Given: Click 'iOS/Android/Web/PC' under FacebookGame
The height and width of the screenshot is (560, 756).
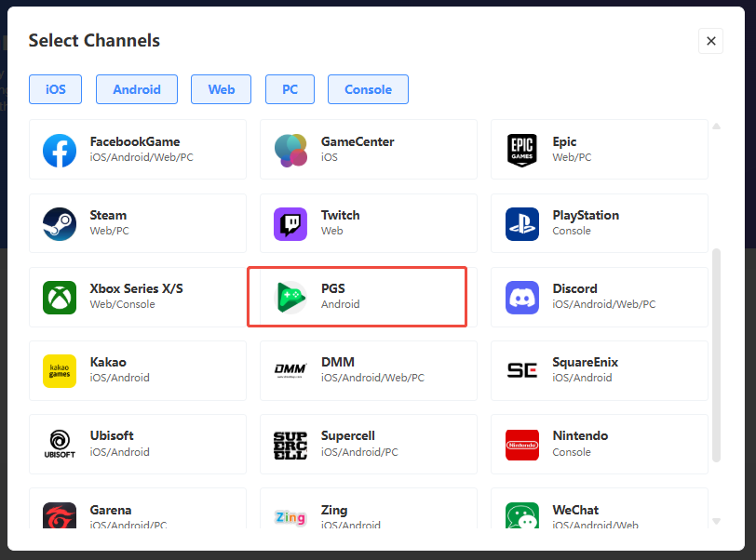Looking at the screenshot, I should (x=142, y=157).
